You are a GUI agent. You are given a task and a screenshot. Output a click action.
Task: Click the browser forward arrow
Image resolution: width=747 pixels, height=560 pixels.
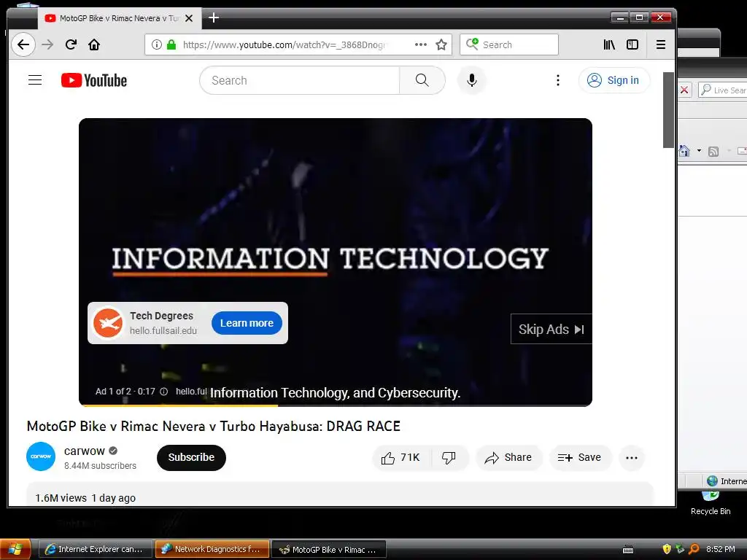click(x=47, y=44)
